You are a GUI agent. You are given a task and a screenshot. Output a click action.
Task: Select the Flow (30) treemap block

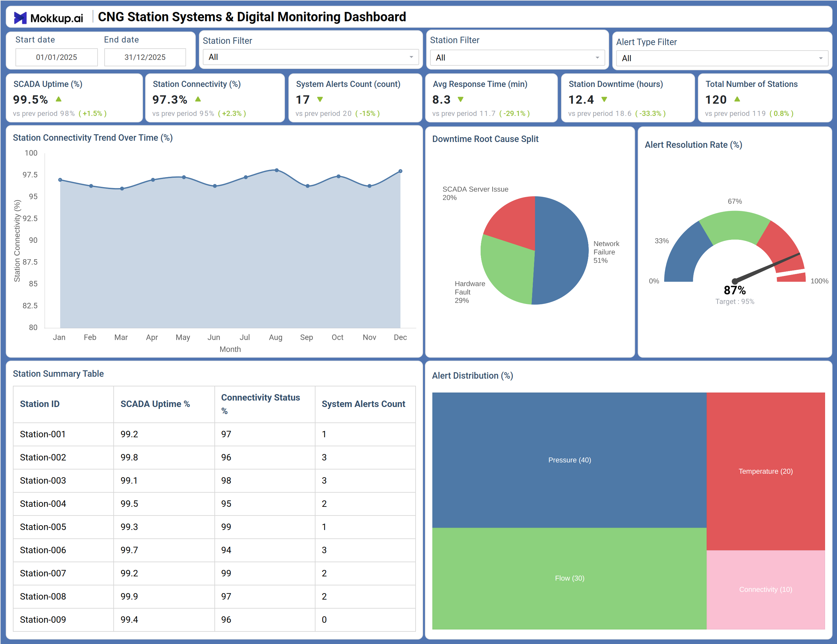[x=569, y=578]
